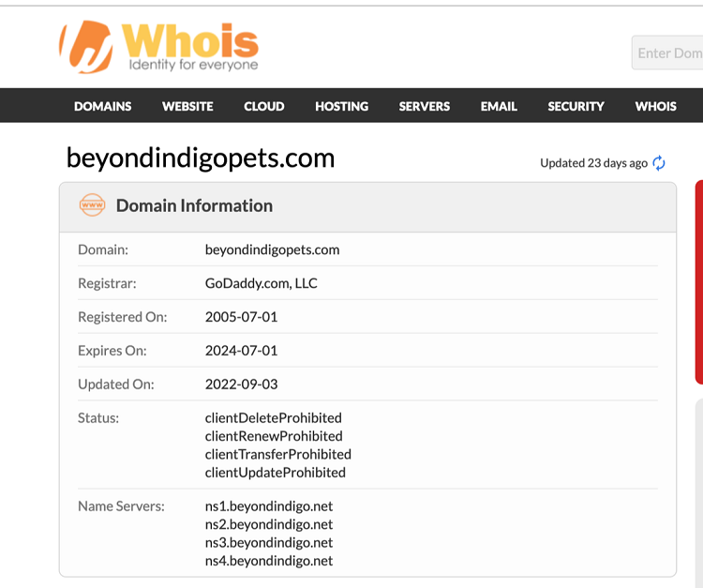Open the HOSTING menu
This screenshot has height=588, width=703.
341,106
